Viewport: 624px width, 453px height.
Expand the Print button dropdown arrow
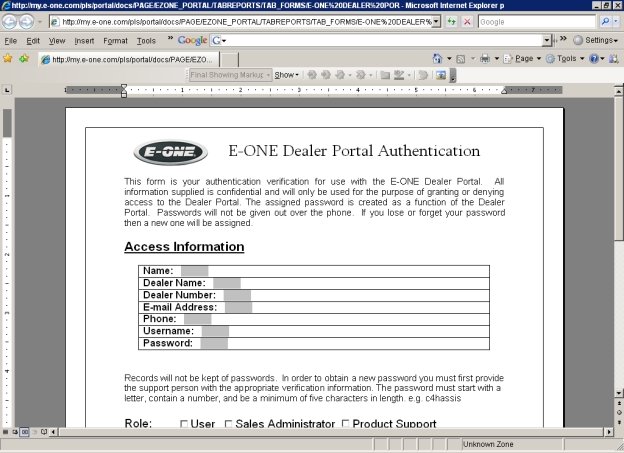[497, 59]
